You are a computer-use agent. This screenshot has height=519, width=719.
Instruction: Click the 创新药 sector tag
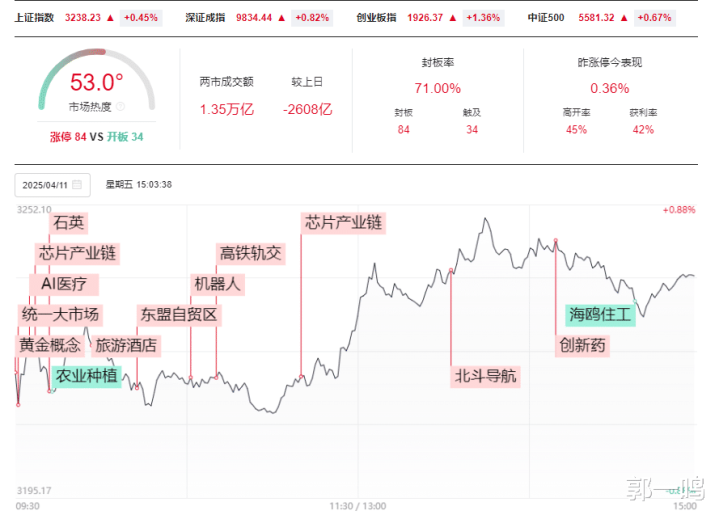pyautogui.click(x=582, y=346)
